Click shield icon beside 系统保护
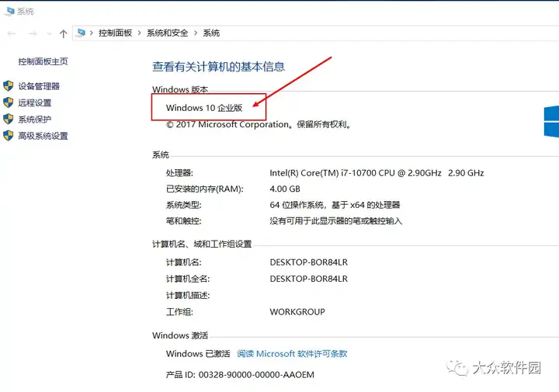559x392 pixels. [9, 119]
